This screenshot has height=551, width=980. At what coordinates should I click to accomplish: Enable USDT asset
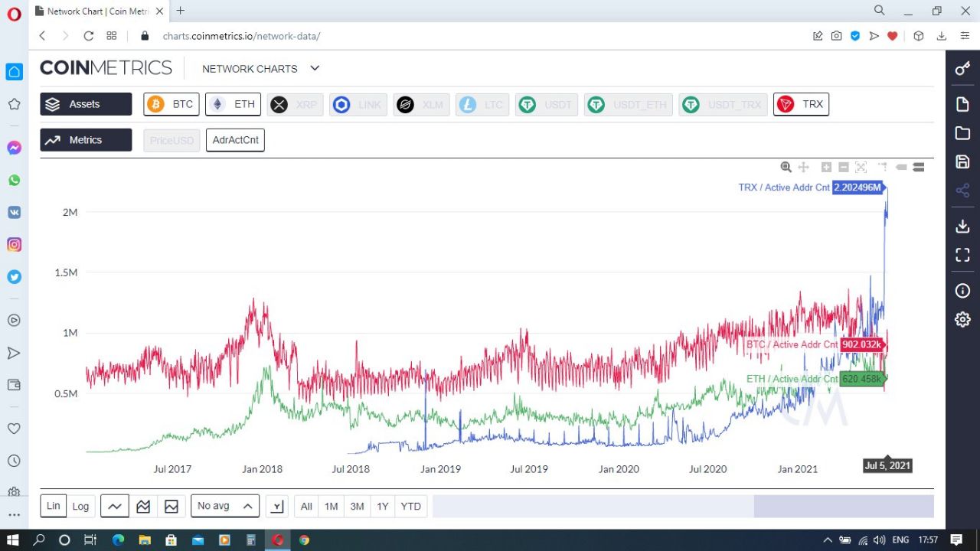(x=547, y=105)
